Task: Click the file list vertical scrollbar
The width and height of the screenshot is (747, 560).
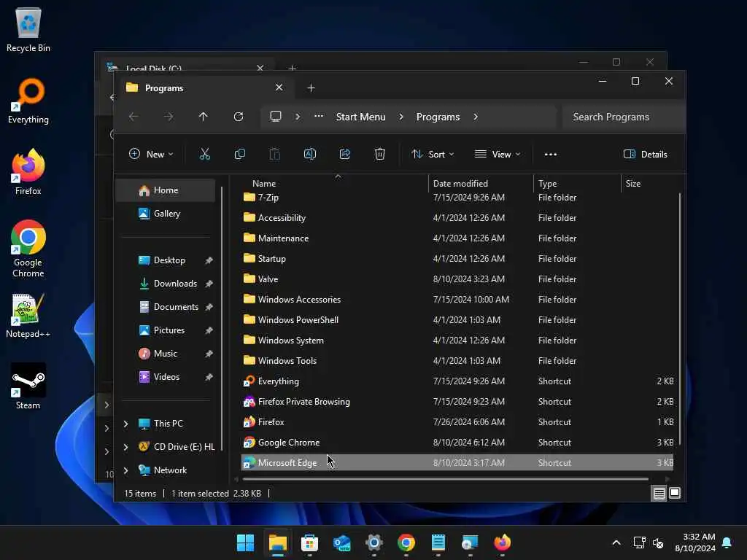Action: click(679, 318)
